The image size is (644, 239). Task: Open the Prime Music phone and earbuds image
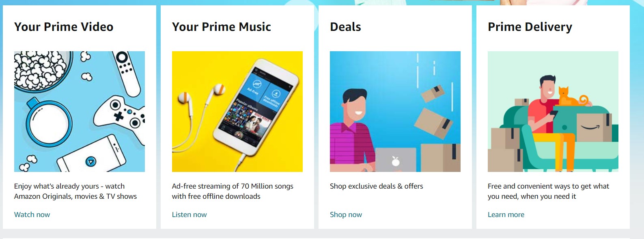coord(237,111)
